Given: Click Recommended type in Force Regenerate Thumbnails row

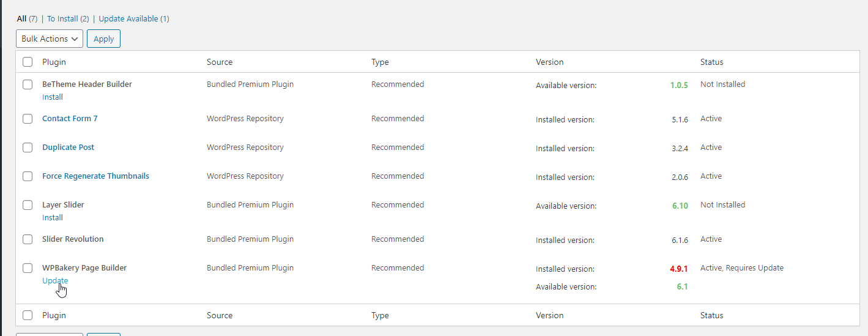Looking at the screenshot, I should click(398, 176).
